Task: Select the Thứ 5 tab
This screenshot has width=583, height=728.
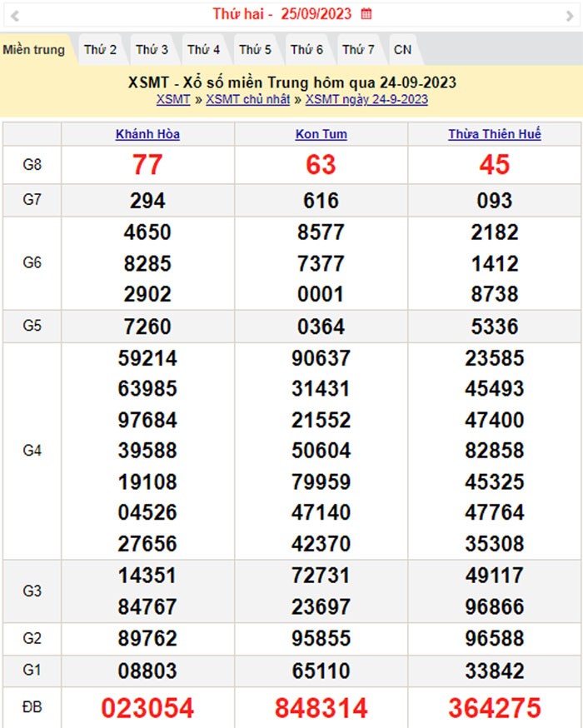Action: (256, 50)
